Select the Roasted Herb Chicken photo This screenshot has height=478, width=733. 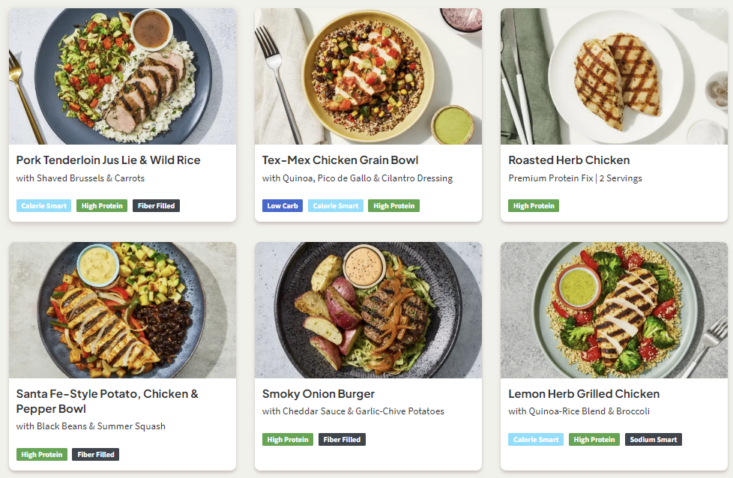(614, 77)
